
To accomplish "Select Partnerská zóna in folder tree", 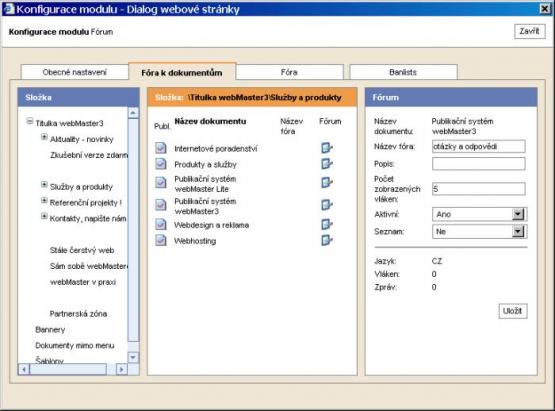I will click(78, 314).
